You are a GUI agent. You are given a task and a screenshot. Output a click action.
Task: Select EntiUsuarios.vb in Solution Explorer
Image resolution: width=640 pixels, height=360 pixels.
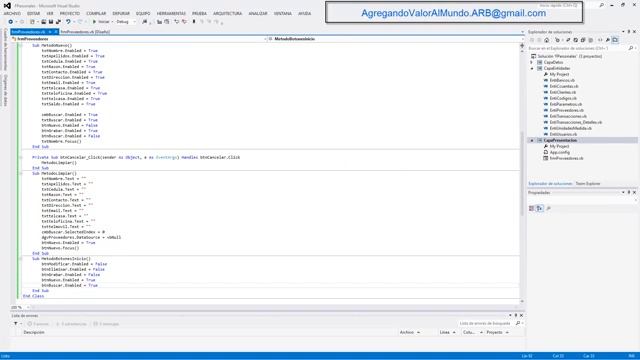(x=563, y=134)
